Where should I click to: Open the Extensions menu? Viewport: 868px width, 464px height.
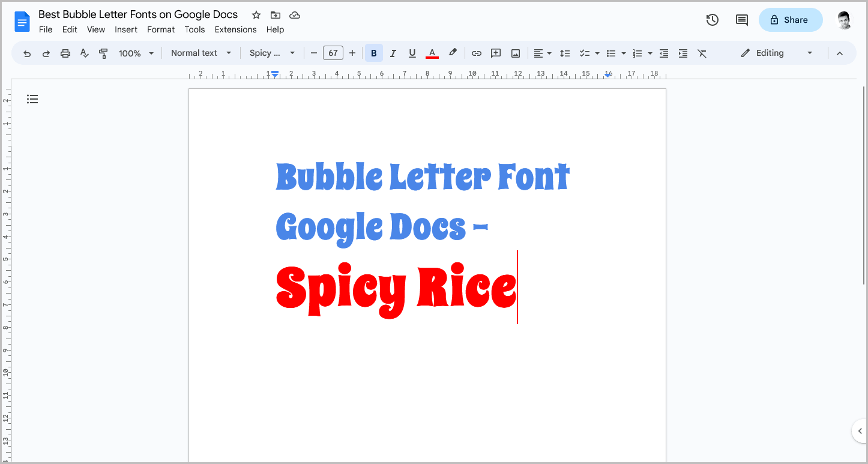pyautogui.click(x=235, y=29)
